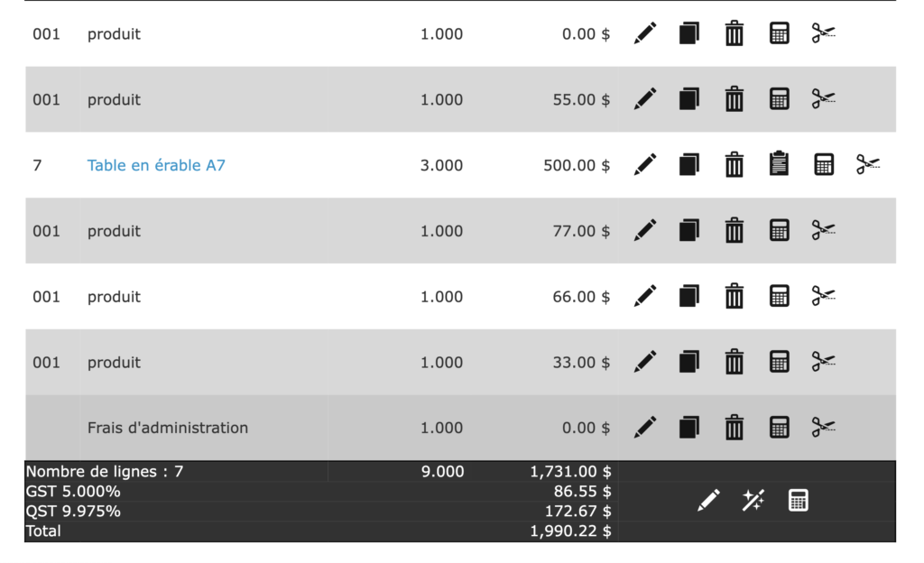Image resolution: width=924 pixels, height=563 pixels.
Task: Click the Total amount 1,990.22 $
Action: [x=570, y=531]
